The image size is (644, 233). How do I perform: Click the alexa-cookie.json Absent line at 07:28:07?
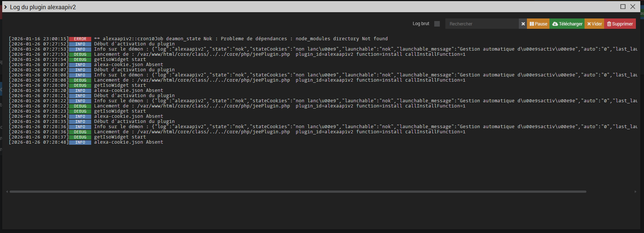coord(129,65)
